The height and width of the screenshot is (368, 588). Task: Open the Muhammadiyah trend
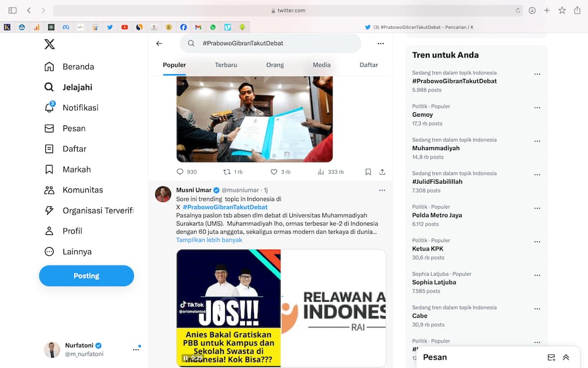click(436, 148)
